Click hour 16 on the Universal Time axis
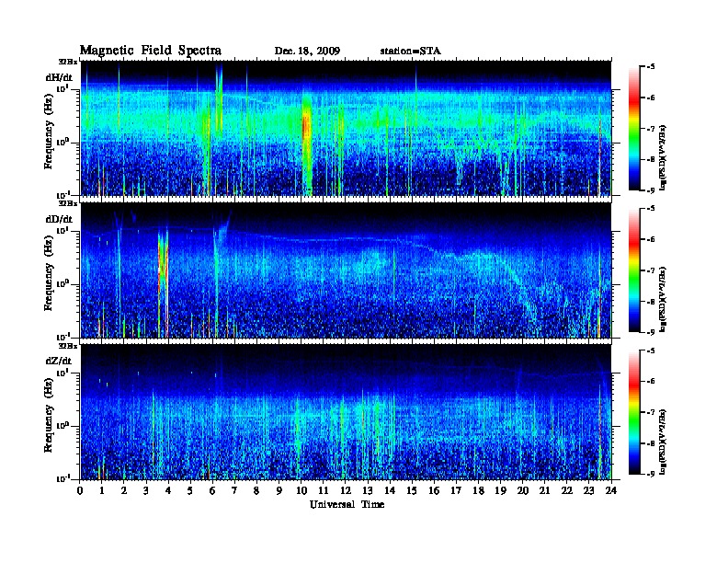Viewport: 728px width, 563px height. pos(434,490)
